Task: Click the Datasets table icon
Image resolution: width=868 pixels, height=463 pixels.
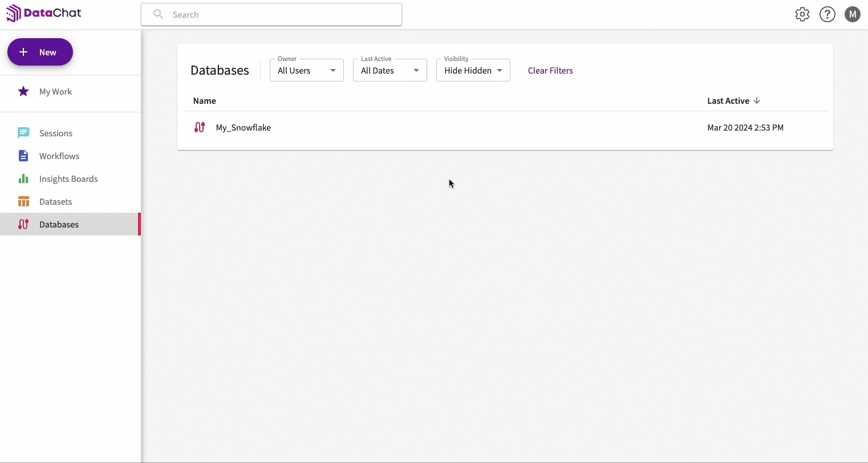Action: [x=23, y=201]
